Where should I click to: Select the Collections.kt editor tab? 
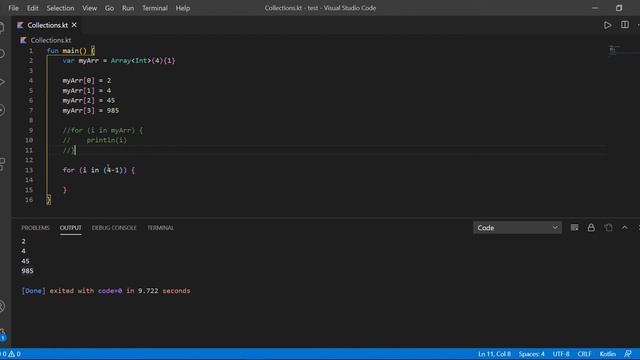[47, 25]
